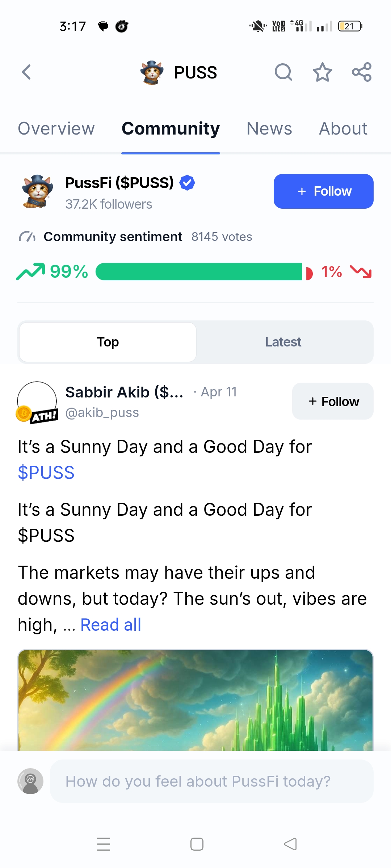Open the News tab

point(269,128)
